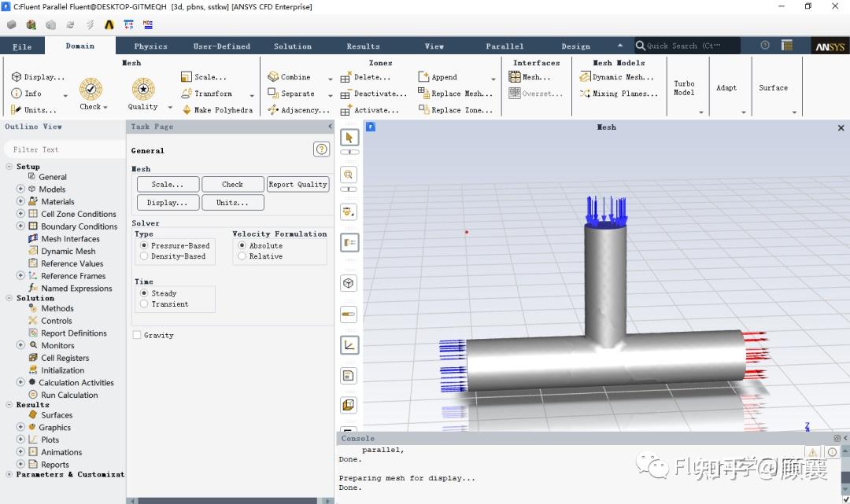
Task: Click the isometric view cube icon
Action: (x=349, y=283)
